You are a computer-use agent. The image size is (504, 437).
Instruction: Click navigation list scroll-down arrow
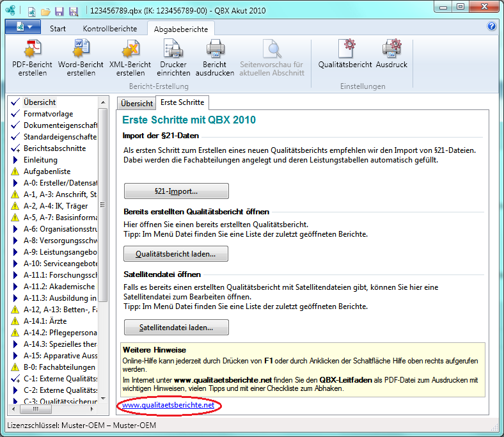pos(103,399)
